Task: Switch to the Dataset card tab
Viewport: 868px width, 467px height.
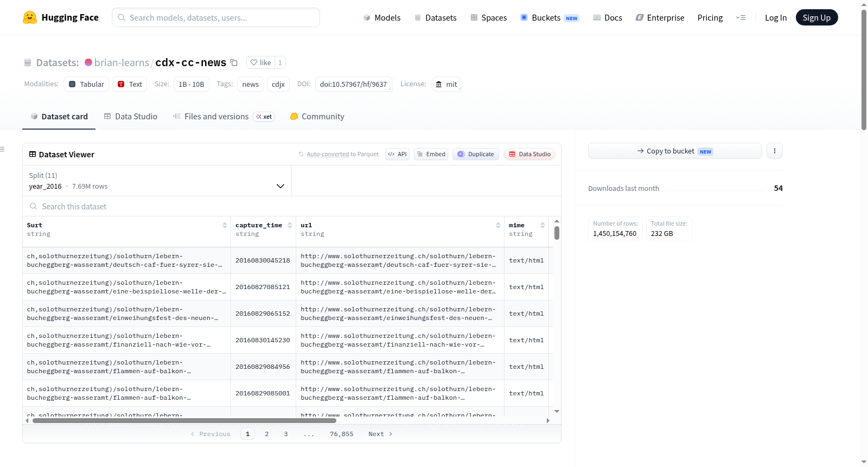Action: [x=59, y=116]
